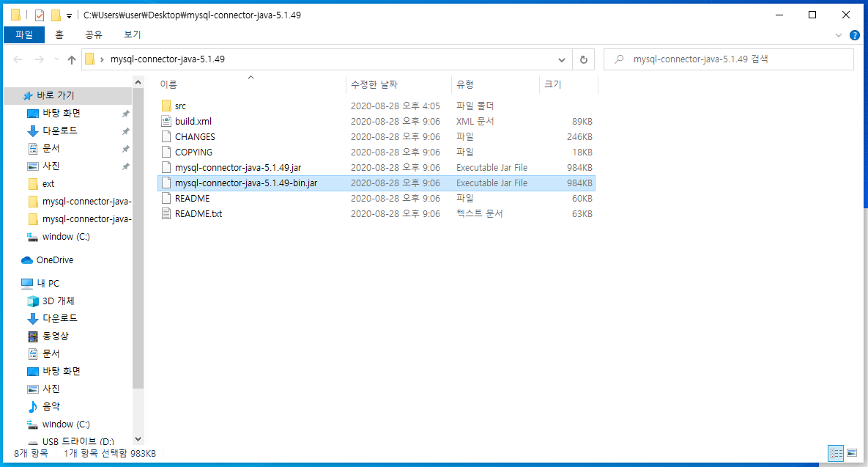Click the breadcrumb chevron before folder name
Screen dimensions: 868x467
(103, 60)
